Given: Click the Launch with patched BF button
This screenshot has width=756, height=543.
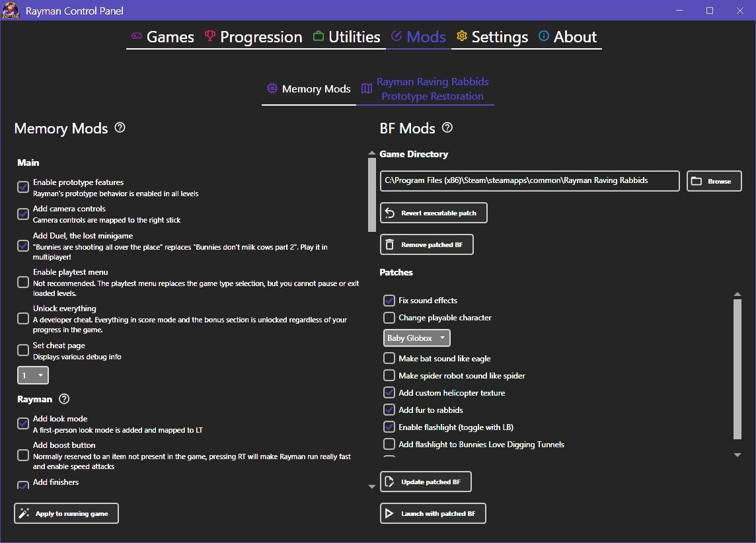Looking at the screenshot, I should (433, 513).
